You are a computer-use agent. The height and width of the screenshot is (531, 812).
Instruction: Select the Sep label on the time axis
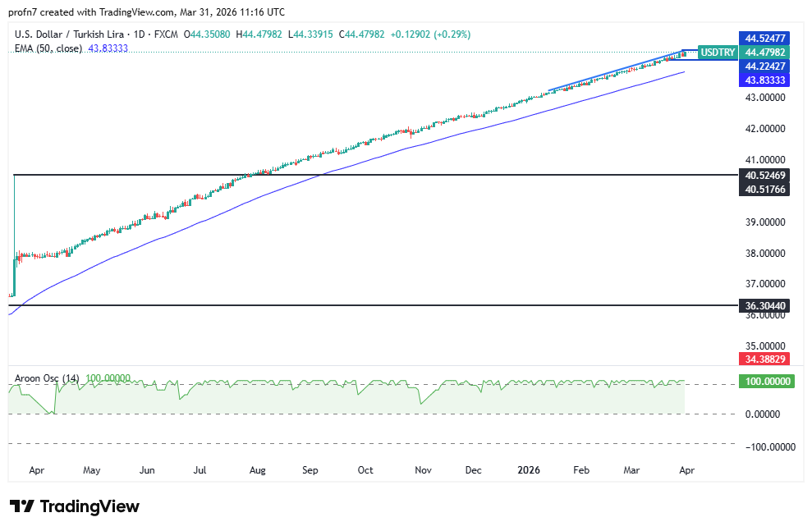[310, 470]
